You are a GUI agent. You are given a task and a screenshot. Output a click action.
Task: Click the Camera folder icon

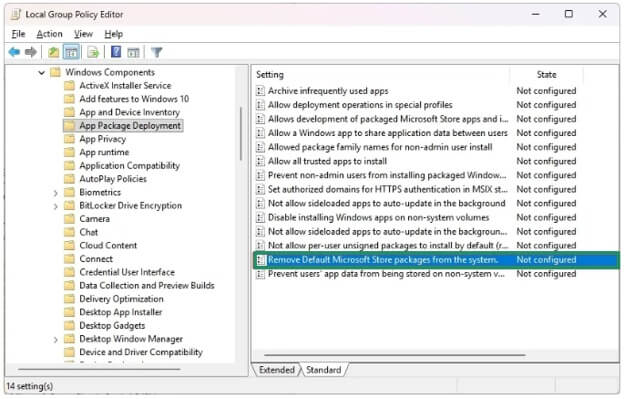69,219
